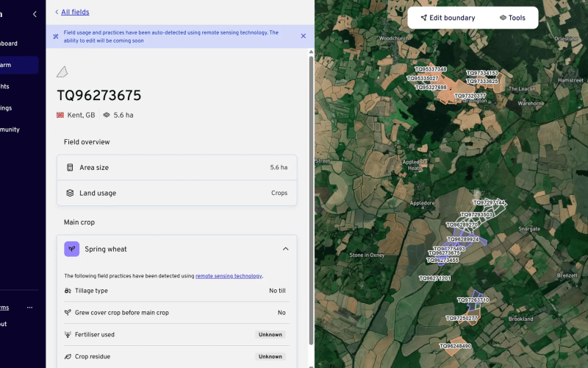Screen dimensions: 588x368
Task: Click the Edit boundary button
Action: (448, 18)
